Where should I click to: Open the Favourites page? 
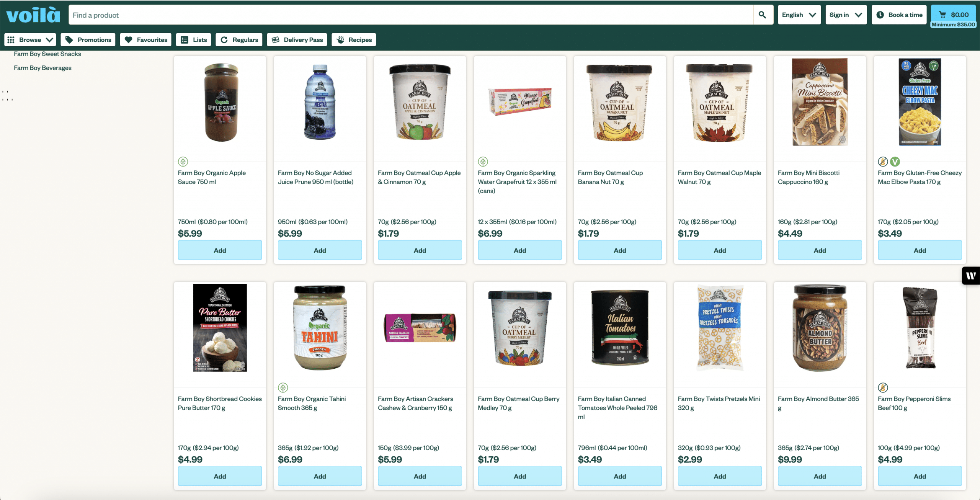click(x=146, y=40)
